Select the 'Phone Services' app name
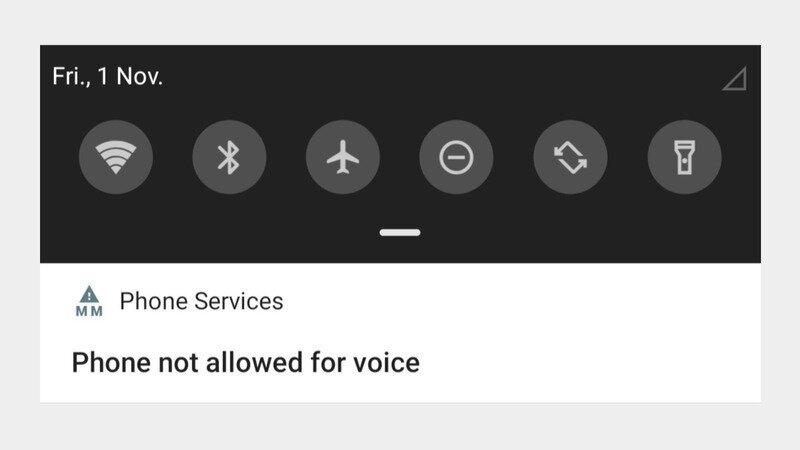 pos(201,301)
